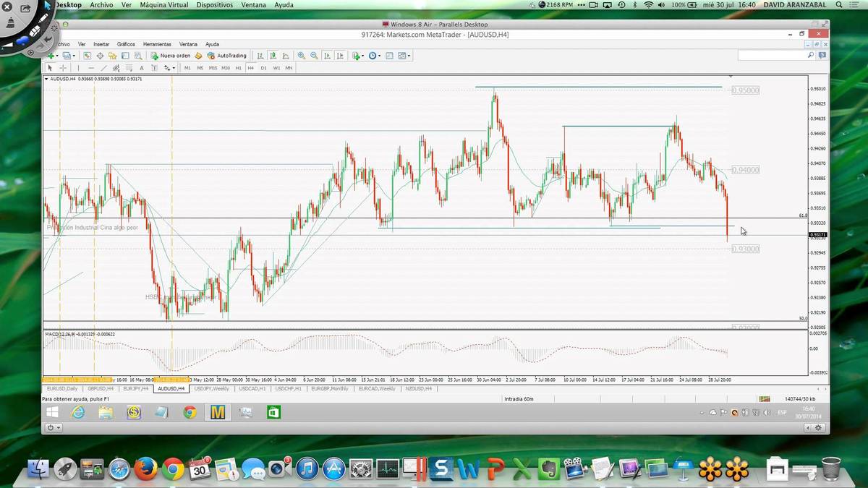
Task: Open the MetaTrader app in Windows taskbar
Action: pos(218,412)
